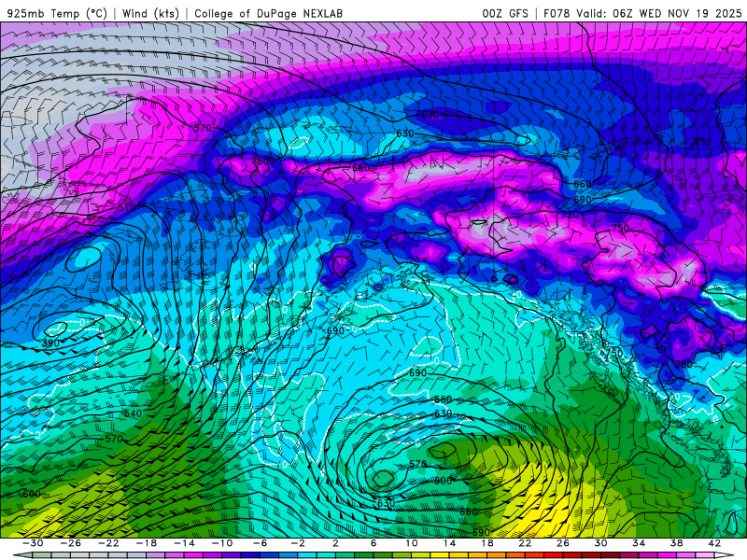Click the "38" color scale label
The height and width of the screenshot is (560, 747).
coord(676,543)
